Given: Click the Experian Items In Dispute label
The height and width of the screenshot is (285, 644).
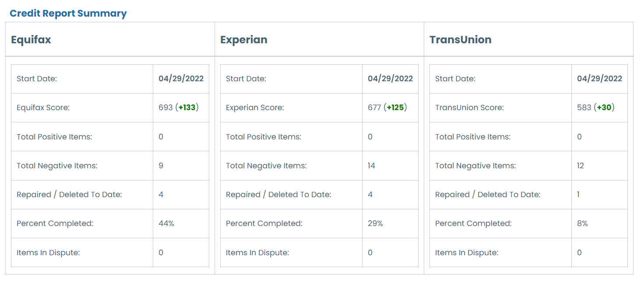Looking at the screenshot, I should (x=257, y=253).
